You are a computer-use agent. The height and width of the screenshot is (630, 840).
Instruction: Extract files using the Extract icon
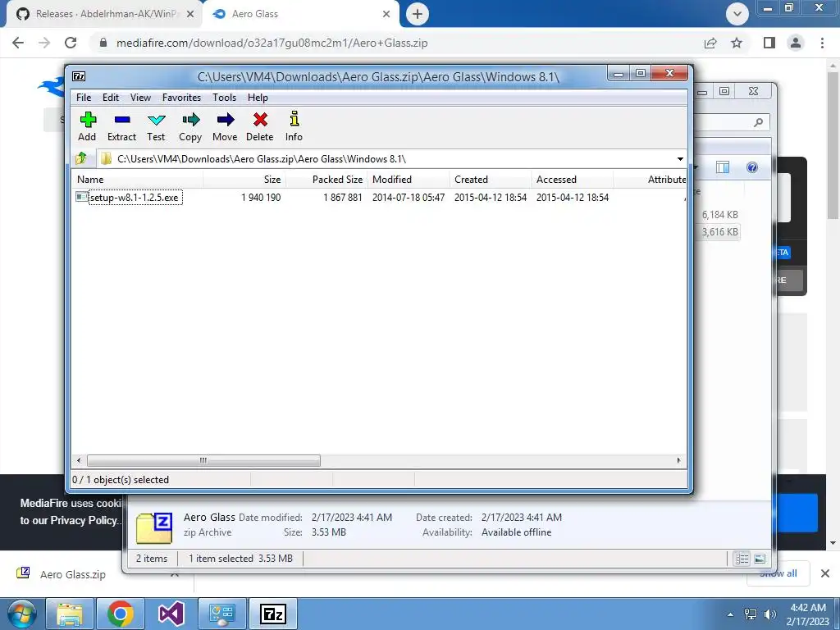(121, 126)
